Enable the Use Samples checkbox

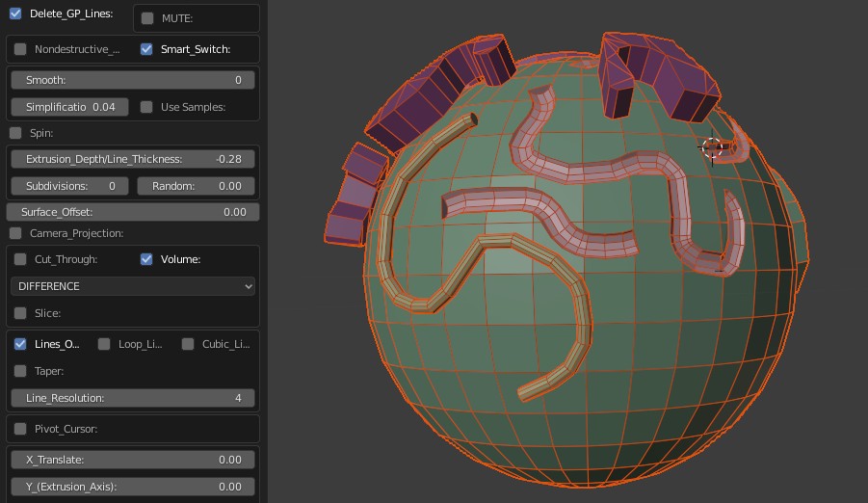146,107
